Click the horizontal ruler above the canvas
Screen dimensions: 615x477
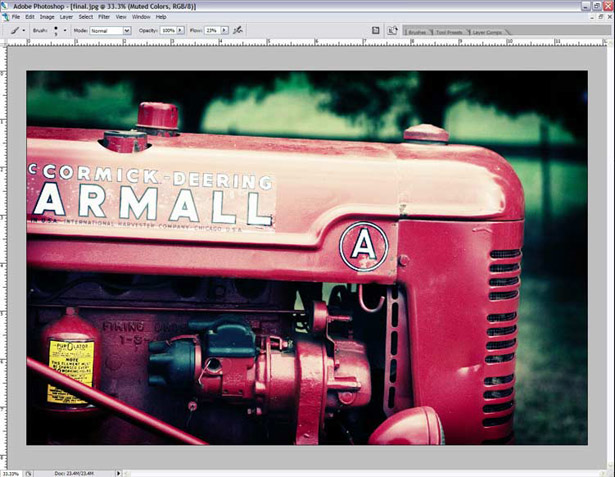click(x=308, y=42)
